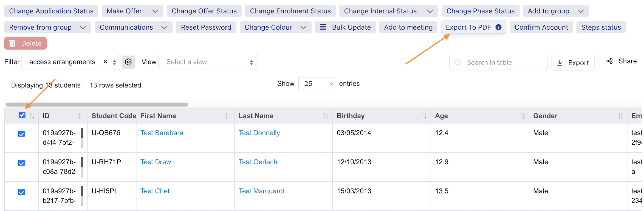Open the Select a view dropdown

(208, 62)
